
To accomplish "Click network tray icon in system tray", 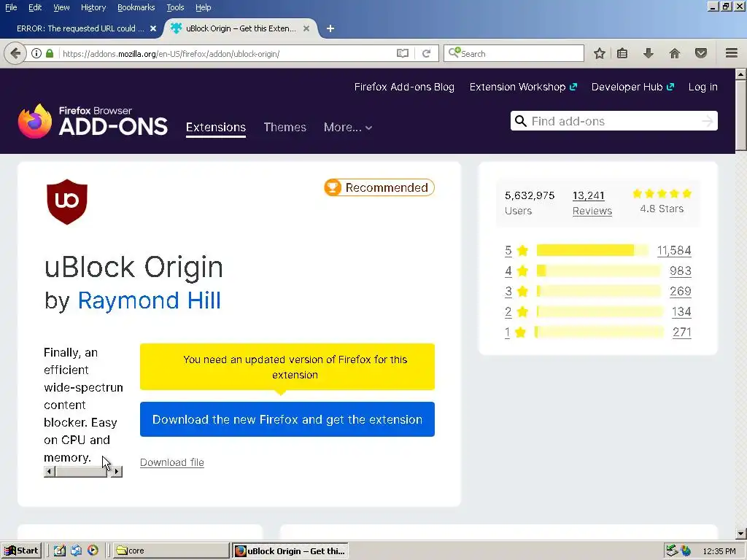I will 672,551.
